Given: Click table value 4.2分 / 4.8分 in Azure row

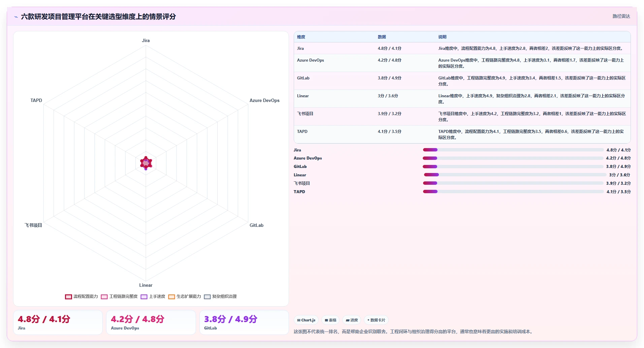Looking at the screenshot, I should point(389,60).
